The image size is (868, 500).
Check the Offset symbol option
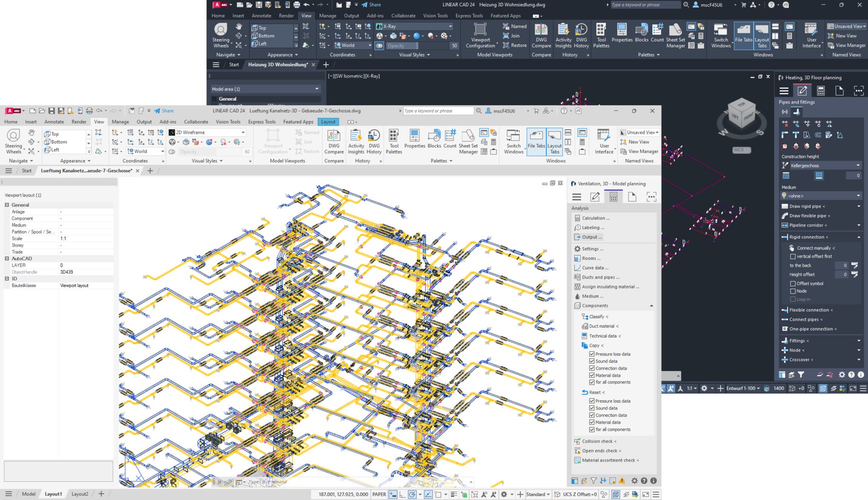click(793, 283)
